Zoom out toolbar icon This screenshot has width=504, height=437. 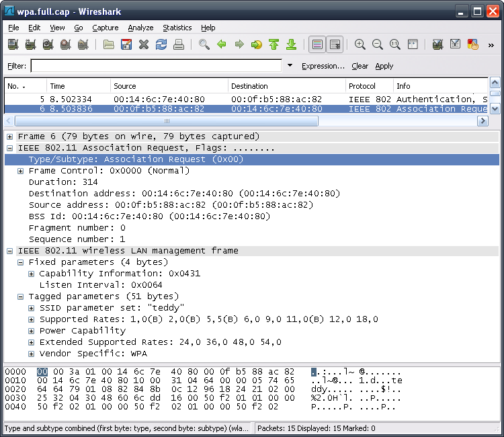pos(378,44)
